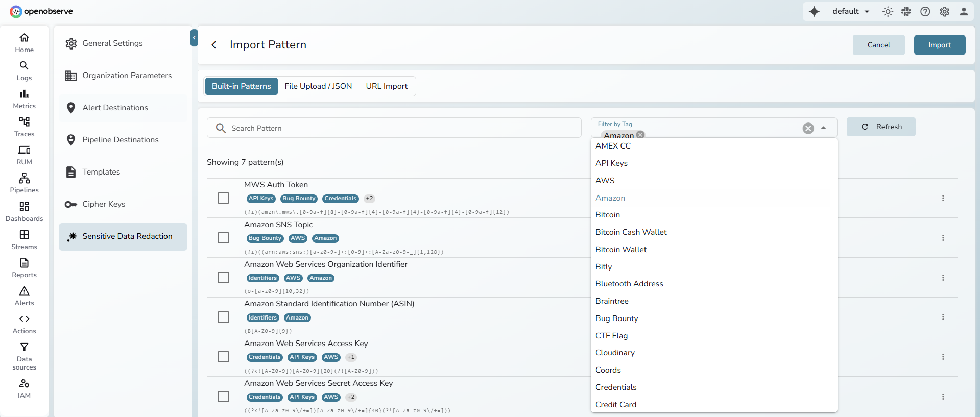Image resolution: width=980 pixels, height=417 pixels.
Task: Toggle the light/dark theme icon
Action: (x=888, y=11)
